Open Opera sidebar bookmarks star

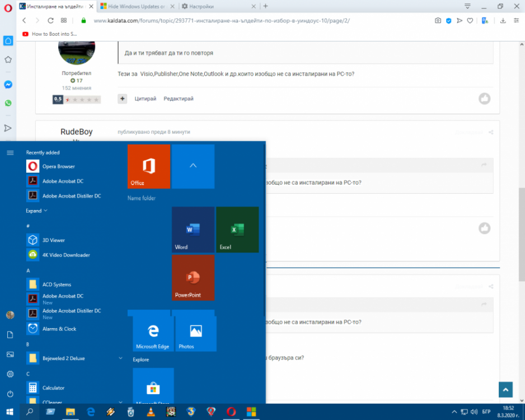(8, 59)
